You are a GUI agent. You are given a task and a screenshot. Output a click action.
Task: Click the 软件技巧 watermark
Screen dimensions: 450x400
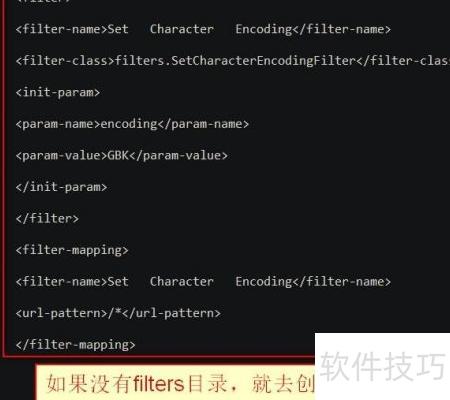383,366
